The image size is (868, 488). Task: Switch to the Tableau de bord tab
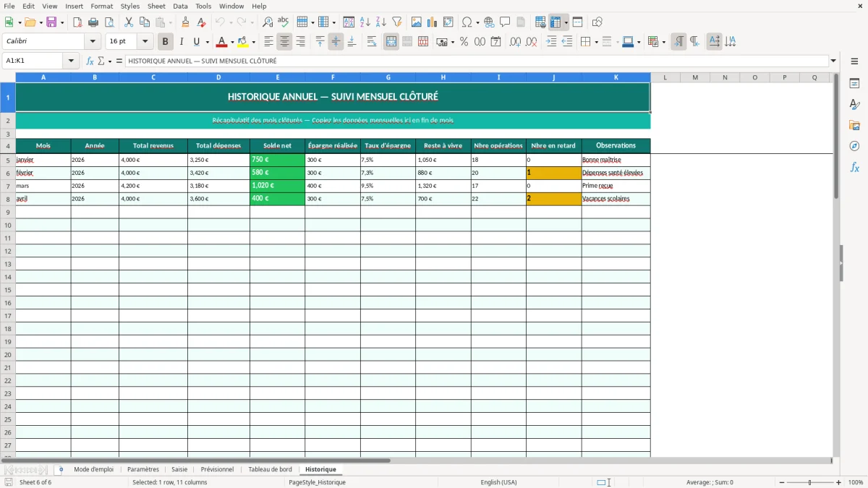[271, 469]
